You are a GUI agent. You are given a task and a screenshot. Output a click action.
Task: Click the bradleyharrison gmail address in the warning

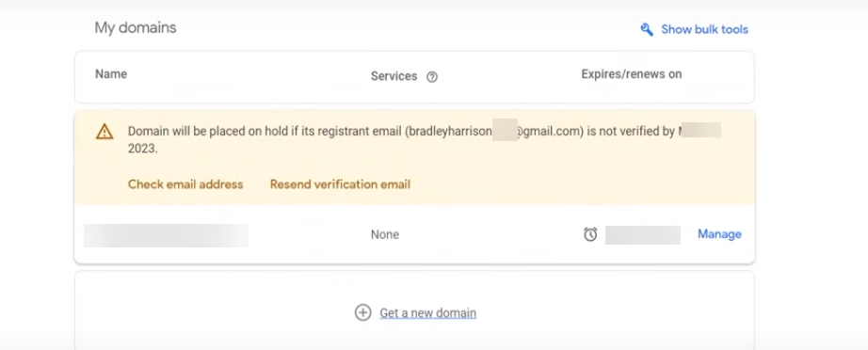495,132
